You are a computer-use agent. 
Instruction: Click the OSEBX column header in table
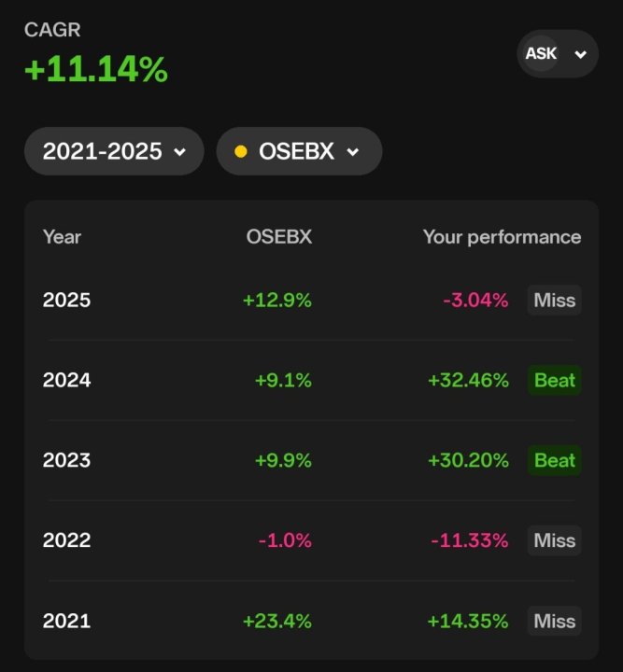tap(278, 237)
